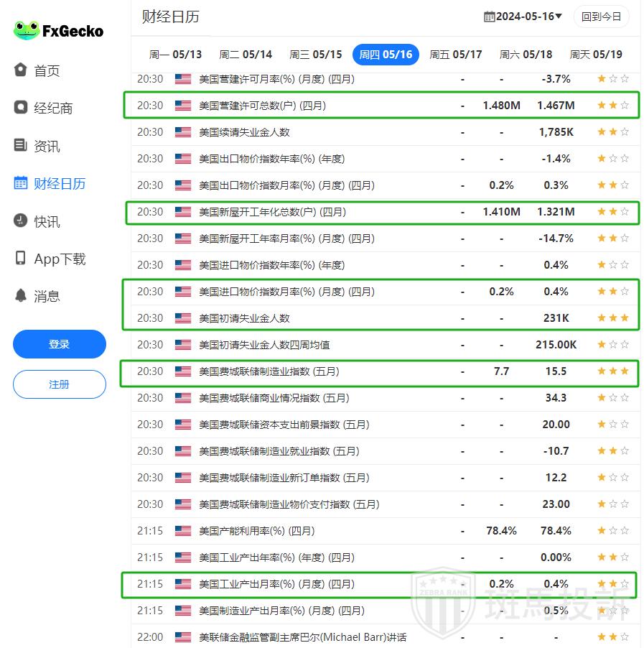Click the 经纪商 broker icon
Viewport: 644px width, 648px height.
(21, 108)
